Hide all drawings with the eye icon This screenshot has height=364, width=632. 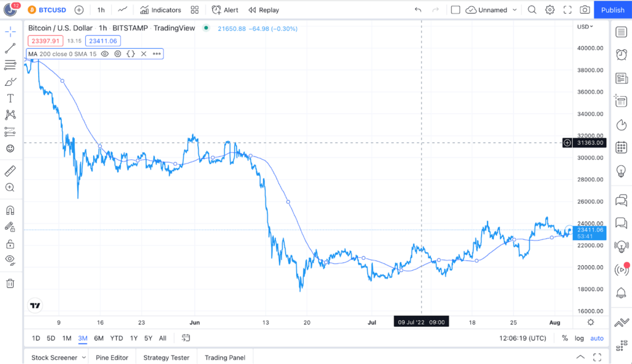click(10, 260)
